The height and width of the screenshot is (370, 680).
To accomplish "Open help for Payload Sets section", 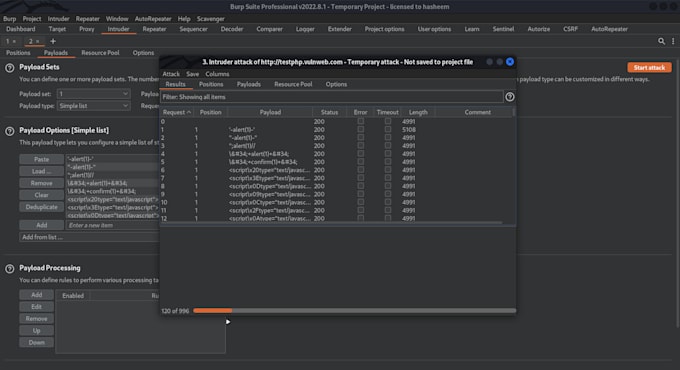I will (10, 68).
